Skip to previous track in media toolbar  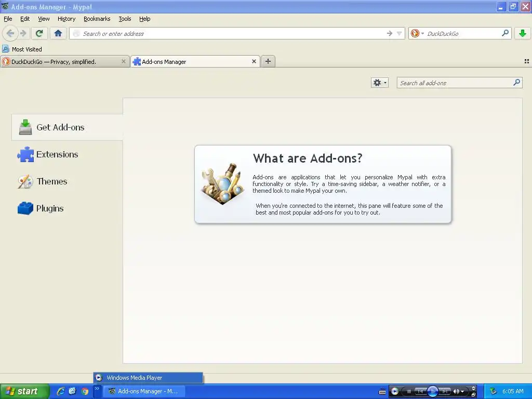click(420, 392)
